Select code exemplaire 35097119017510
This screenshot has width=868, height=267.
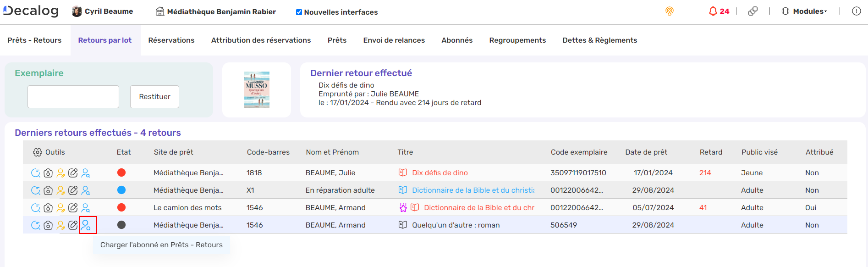(578, 173)
